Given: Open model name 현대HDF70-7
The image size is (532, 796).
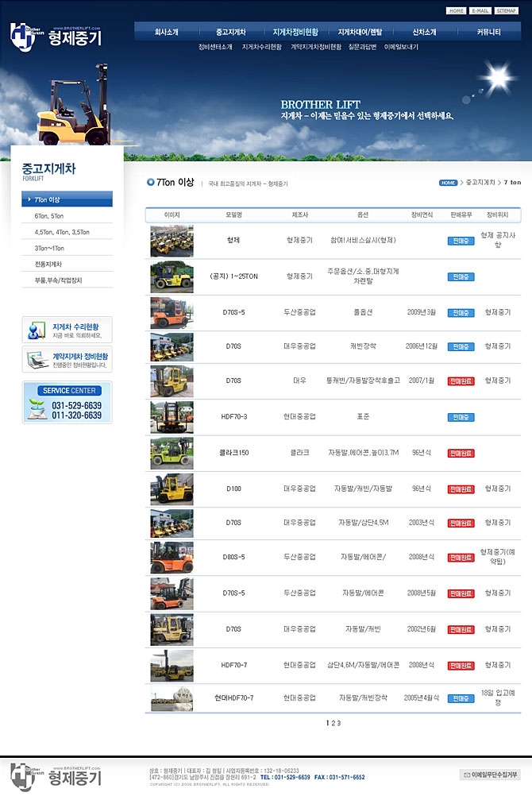Looking at the screenshot, I should point(234,698).
